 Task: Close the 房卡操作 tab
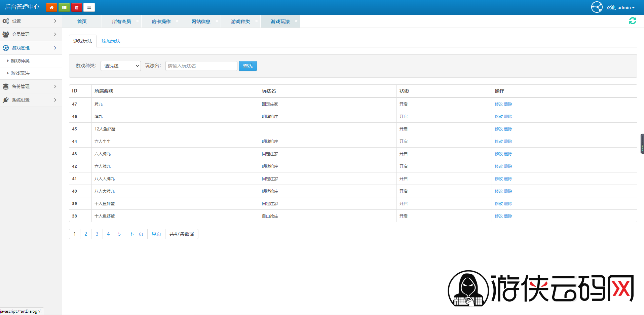pyautogui.click(x=177, y=21)
